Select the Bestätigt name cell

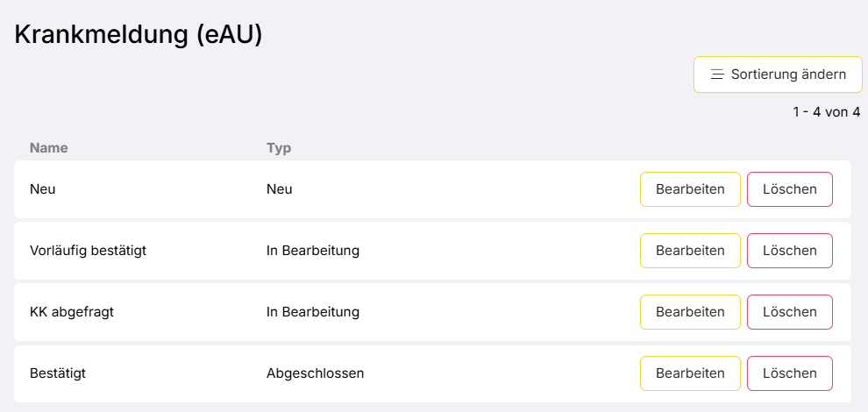click(58, 373)
